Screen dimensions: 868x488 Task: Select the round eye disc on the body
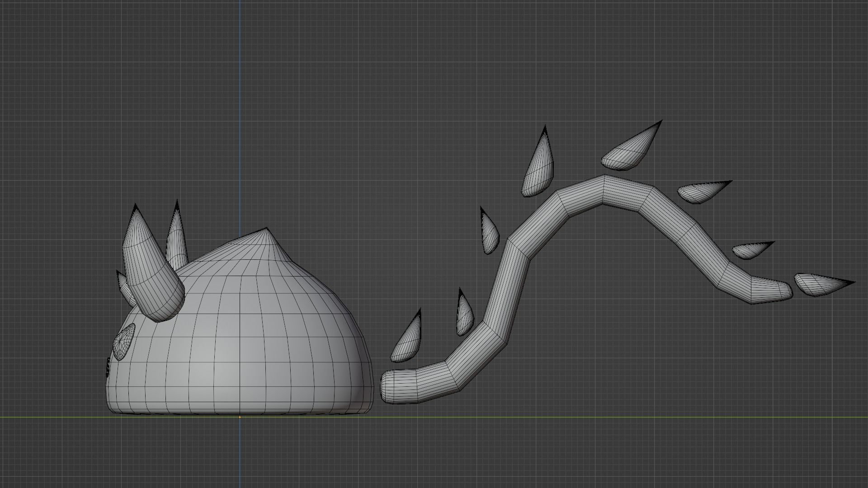(124, 342)
